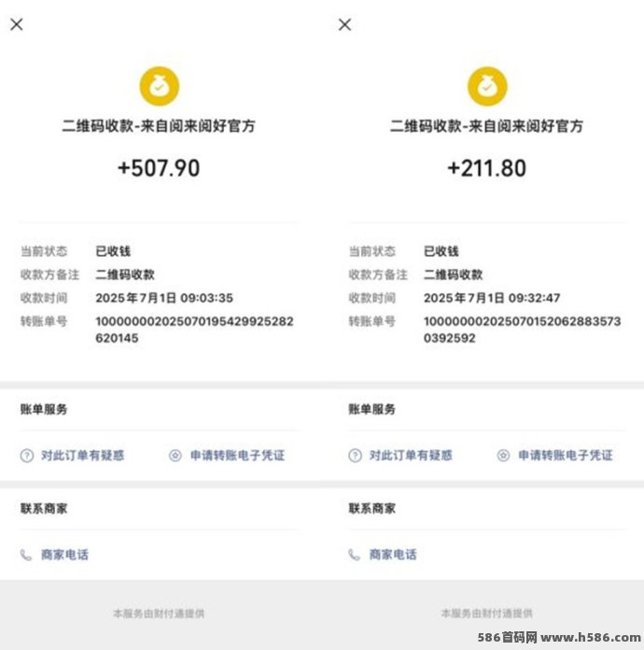Viewport: 644px width, 650px height.
Task: Tap 收款方备注 label in right receipt
Action: [378, 275]
